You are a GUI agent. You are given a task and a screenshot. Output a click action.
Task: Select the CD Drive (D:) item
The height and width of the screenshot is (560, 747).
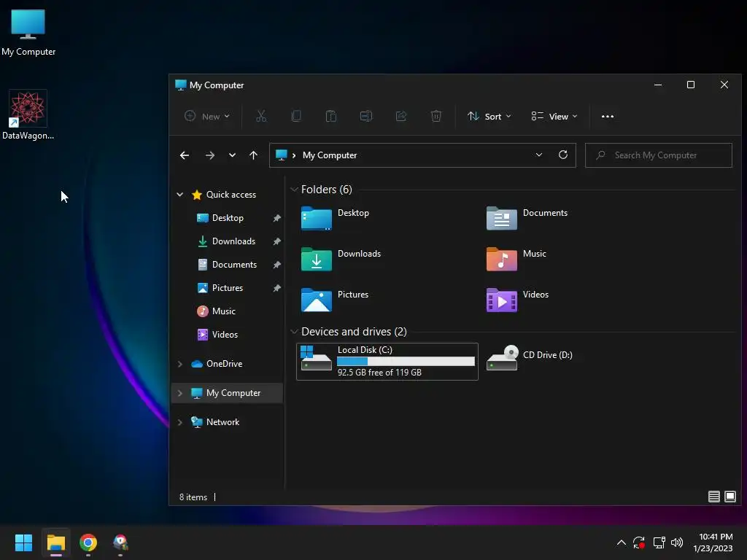tap(530, 357)
